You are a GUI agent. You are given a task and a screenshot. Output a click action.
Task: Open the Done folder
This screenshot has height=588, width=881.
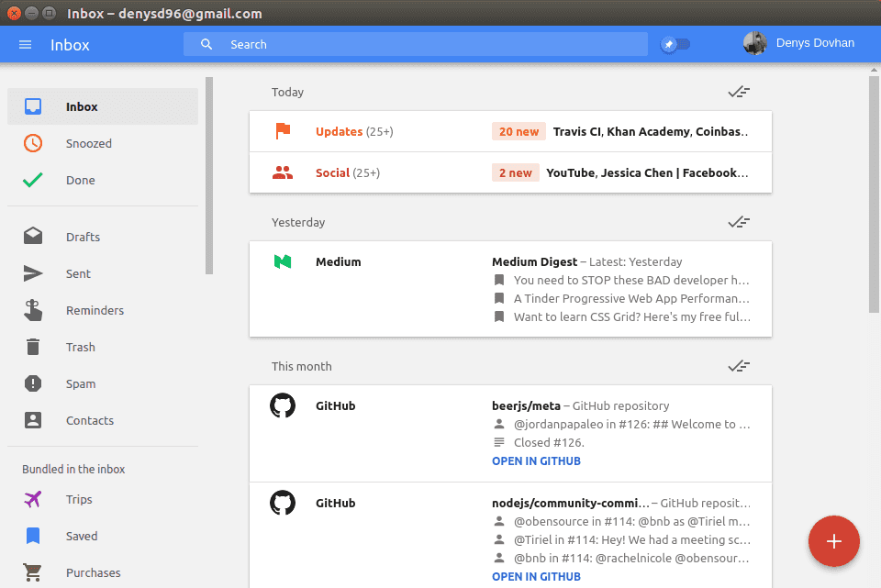[103, 181]
